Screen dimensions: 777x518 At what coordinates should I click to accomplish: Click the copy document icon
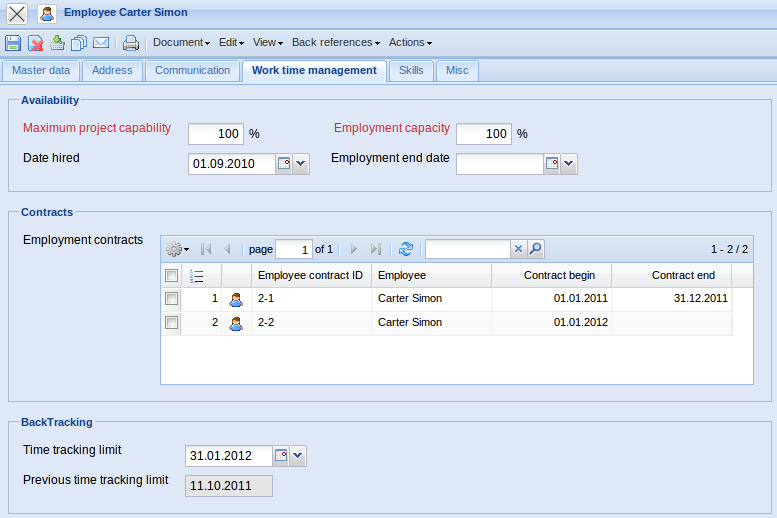(79, 43)
